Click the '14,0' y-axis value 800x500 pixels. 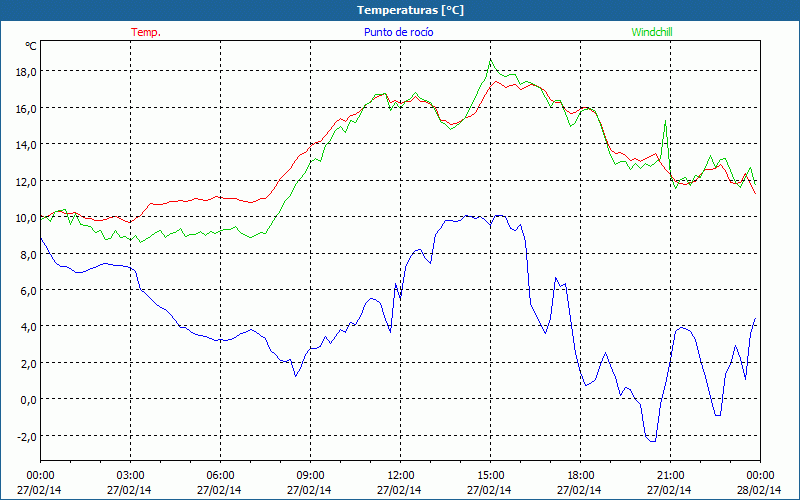pyautogui.click(x=26, y=145)
